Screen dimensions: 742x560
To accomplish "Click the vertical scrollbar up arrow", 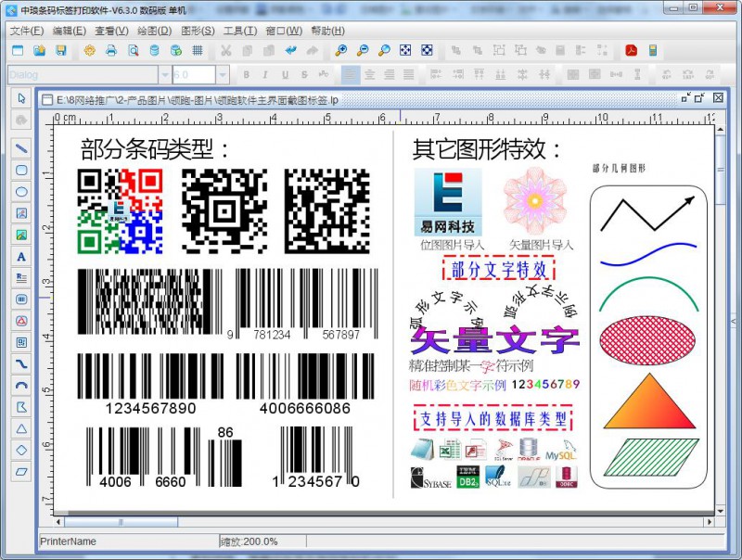I will point(721,129).
